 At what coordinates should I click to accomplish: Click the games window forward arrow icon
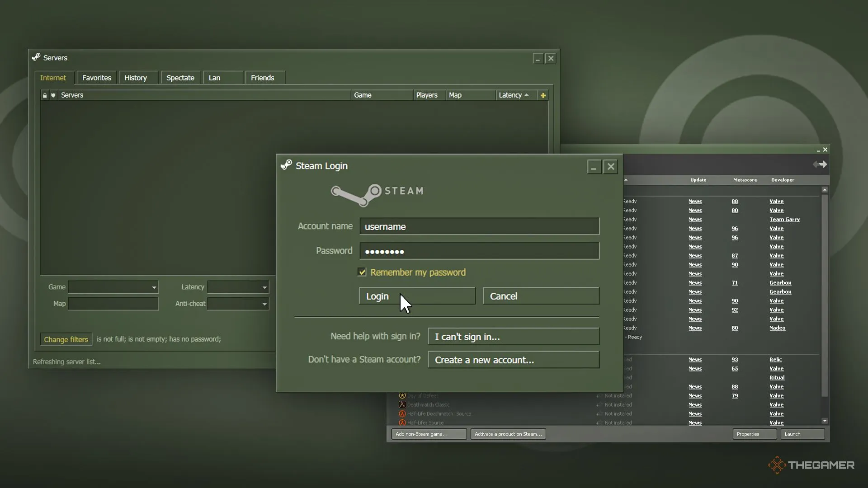[824, 164]
